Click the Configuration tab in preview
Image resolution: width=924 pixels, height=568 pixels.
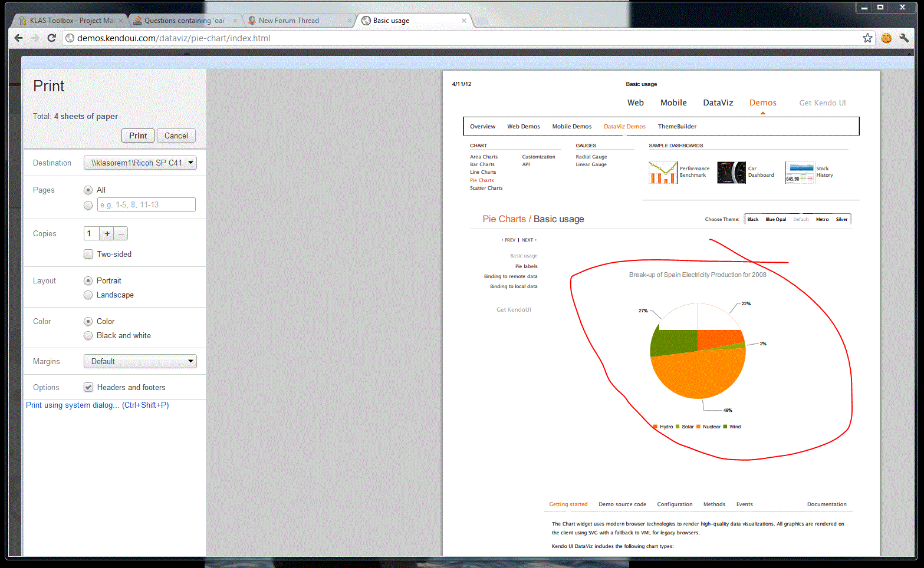pyautogui.click(x=675, y=504)
